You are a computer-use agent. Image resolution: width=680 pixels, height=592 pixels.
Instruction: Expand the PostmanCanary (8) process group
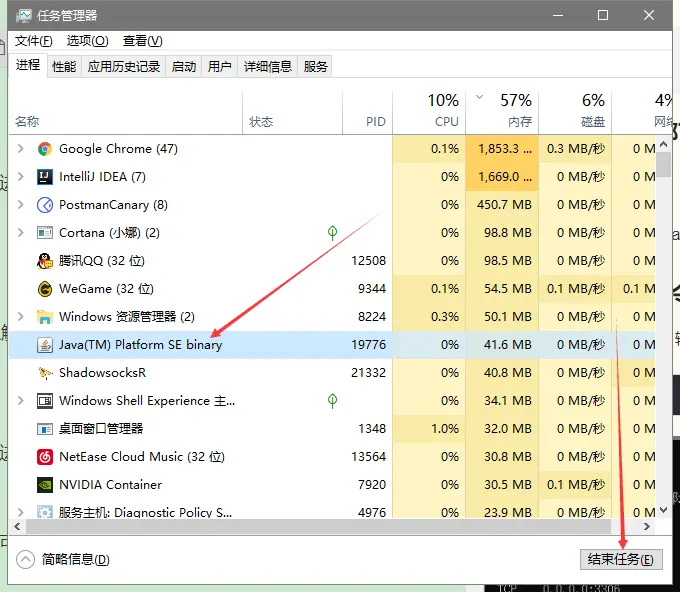(x=20, y=205)
